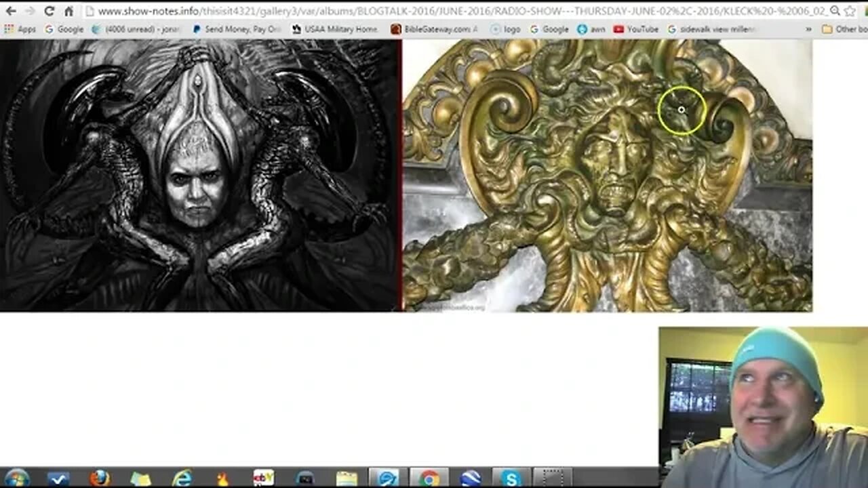
Task: Open the zoom magnifier icon in the address bar
Action: click(x=835, y=11)
